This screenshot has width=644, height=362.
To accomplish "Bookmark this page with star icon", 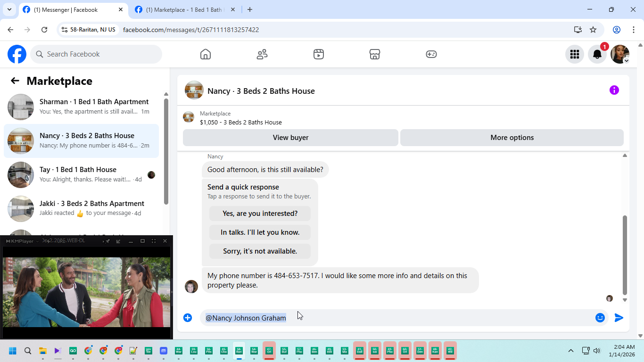I will point(593,30).
